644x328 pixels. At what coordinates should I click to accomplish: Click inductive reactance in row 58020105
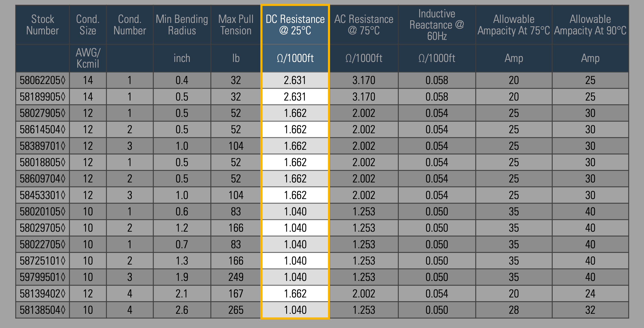[437, 212]
